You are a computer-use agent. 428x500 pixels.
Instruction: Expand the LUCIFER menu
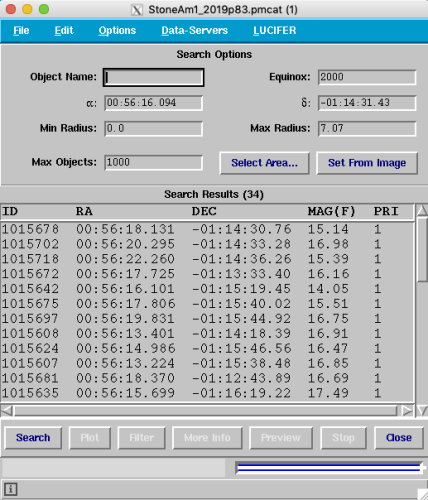point(275,30)
